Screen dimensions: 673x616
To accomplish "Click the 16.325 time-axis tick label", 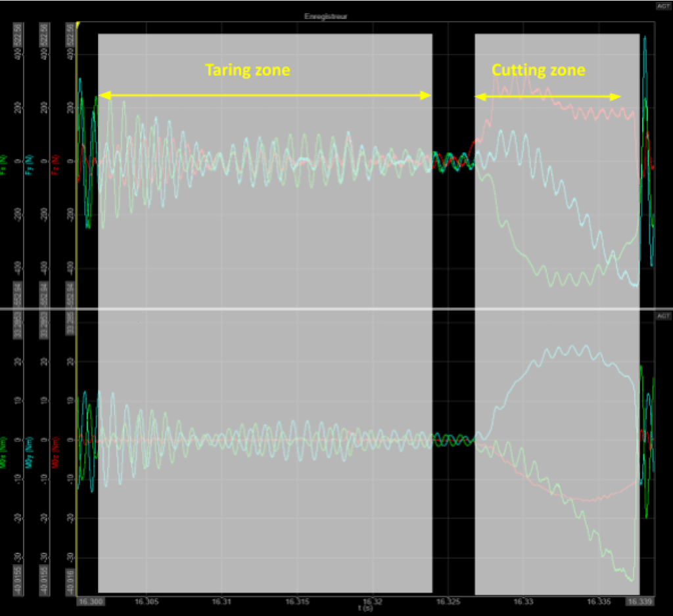I will tap(448, 602).
